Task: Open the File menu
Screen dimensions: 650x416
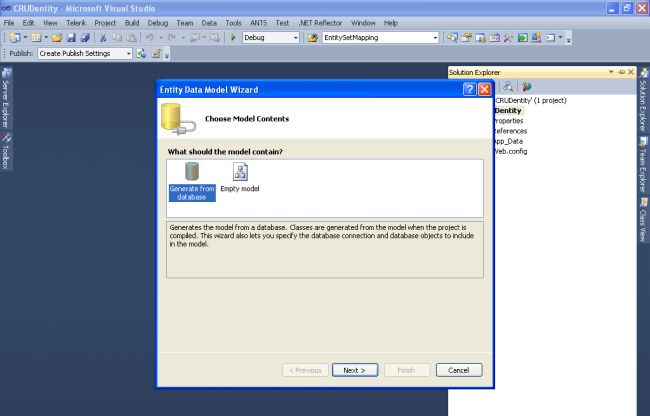Action: click(9, 23)
